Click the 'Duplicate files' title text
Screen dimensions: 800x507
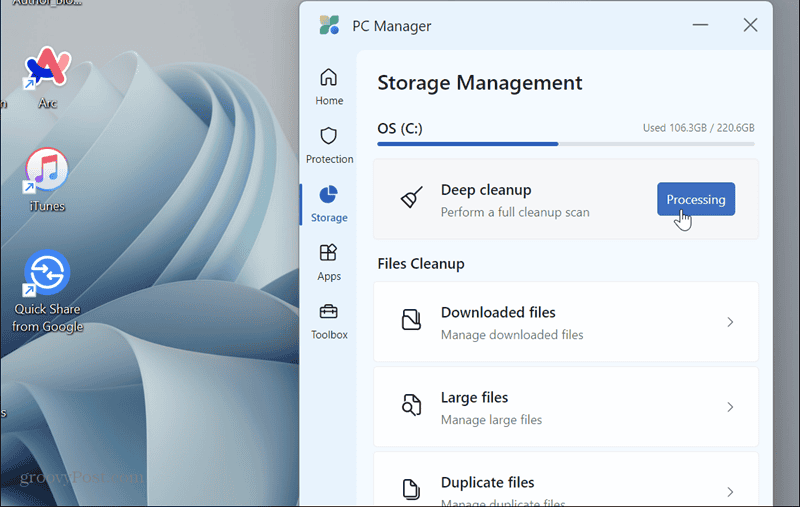pos(487,483)
